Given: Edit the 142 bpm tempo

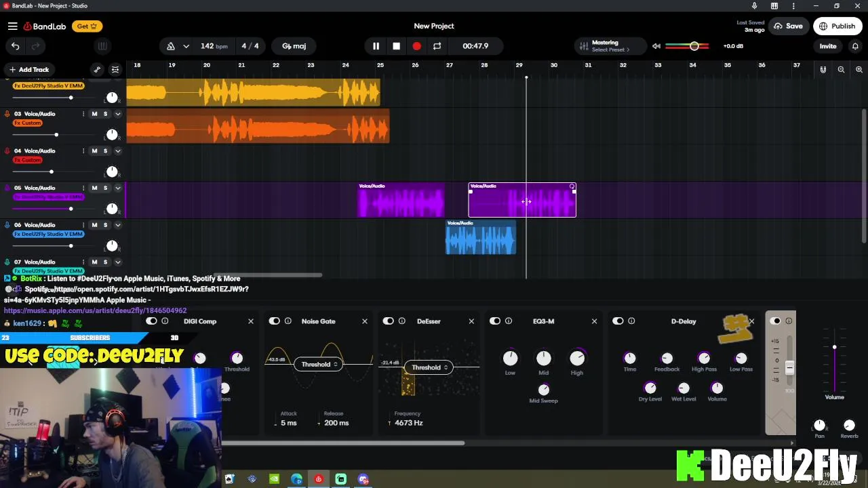Looking at the screenshot, I should 214,46.
